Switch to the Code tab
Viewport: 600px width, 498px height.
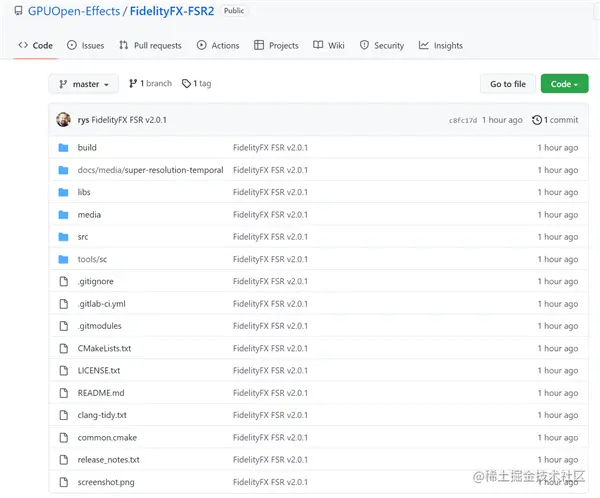[x=35, y=45]
